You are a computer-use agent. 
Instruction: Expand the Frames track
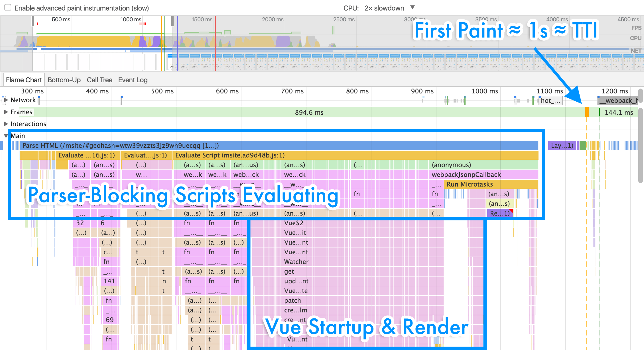click(6, 112)
